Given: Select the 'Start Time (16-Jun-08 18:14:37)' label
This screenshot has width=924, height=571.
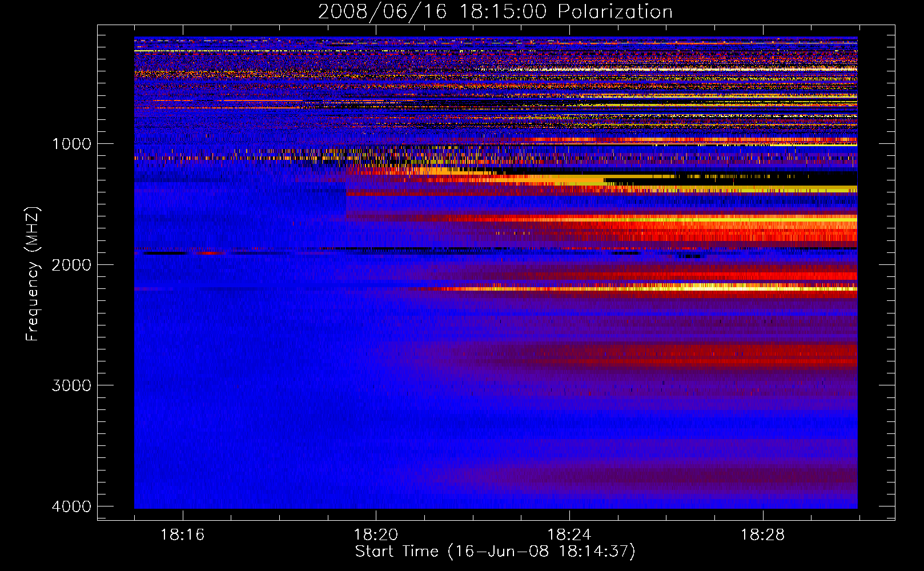Looking at the screenshot, I should pos(495,552).
